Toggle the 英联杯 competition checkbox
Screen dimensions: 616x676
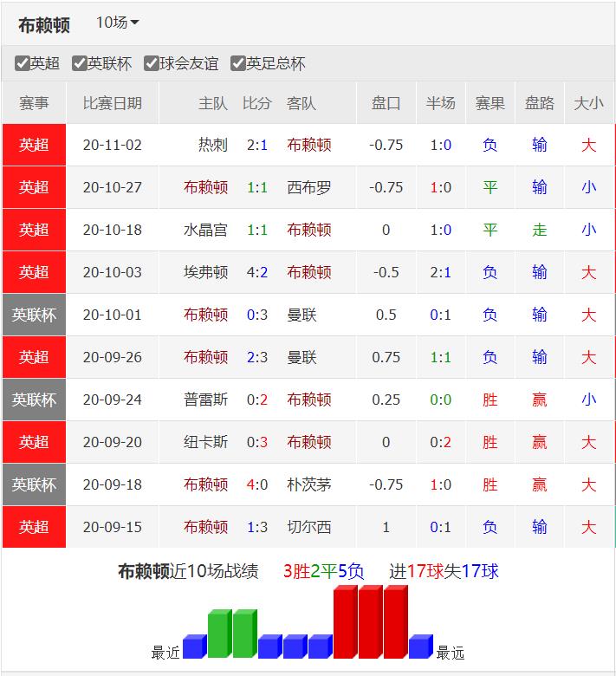coord(80,63)
